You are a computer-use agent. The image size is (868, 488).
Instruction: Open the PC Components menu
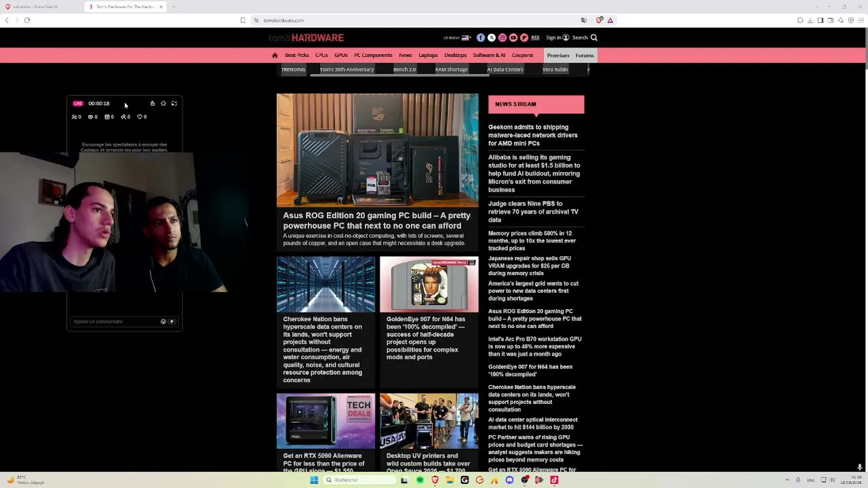(373, 56)
